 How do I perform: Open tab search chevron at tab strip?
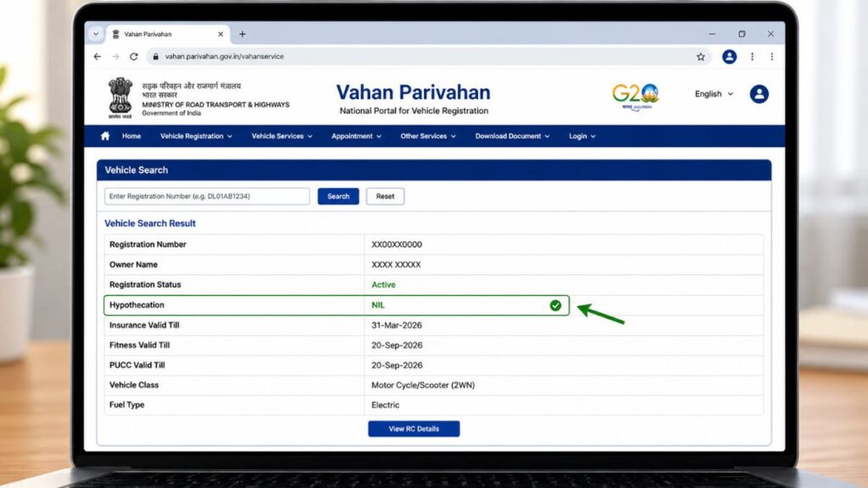(96, 34)
